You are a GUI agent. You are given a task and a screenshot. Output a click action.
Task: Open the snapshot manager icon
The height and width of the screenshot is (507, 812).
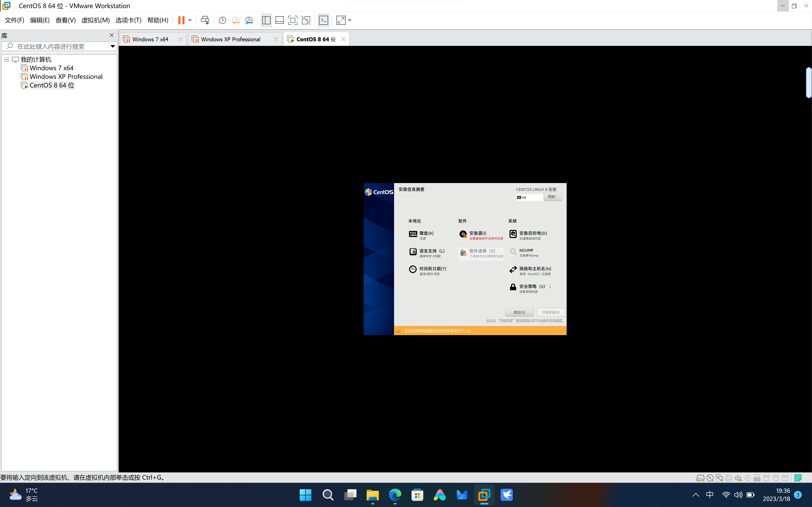249,20
